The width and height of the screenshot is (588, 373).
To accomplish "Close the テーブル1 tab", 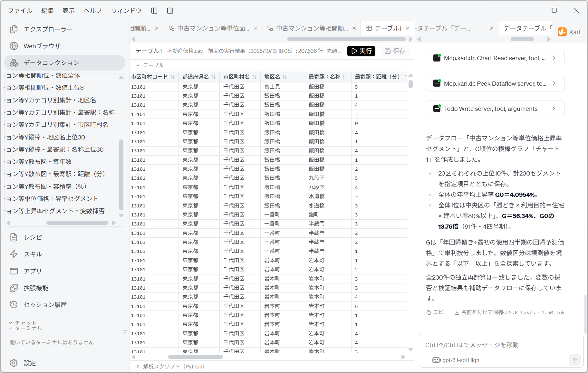I will [408, 28].
